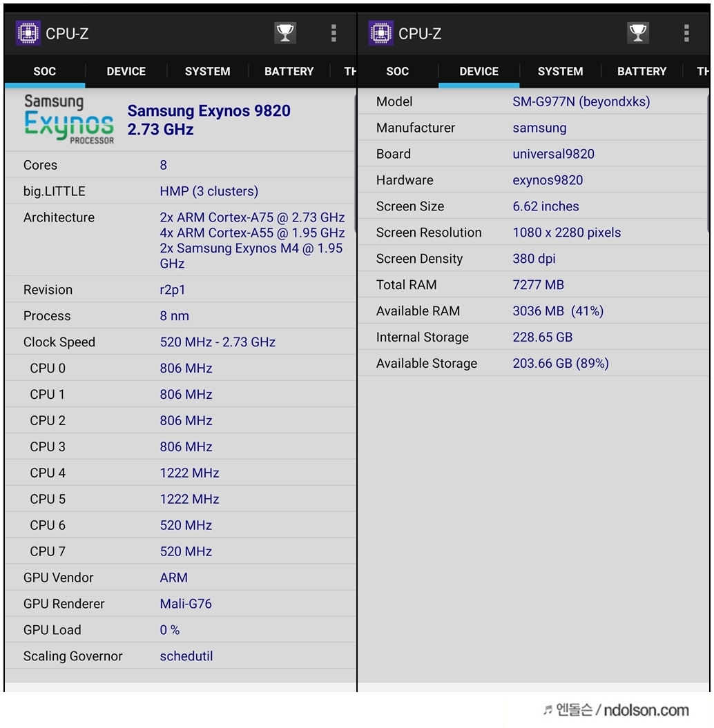714x728 pixels.
Task: Open the BATTERY tab in right panel
Action: [642, 72]
